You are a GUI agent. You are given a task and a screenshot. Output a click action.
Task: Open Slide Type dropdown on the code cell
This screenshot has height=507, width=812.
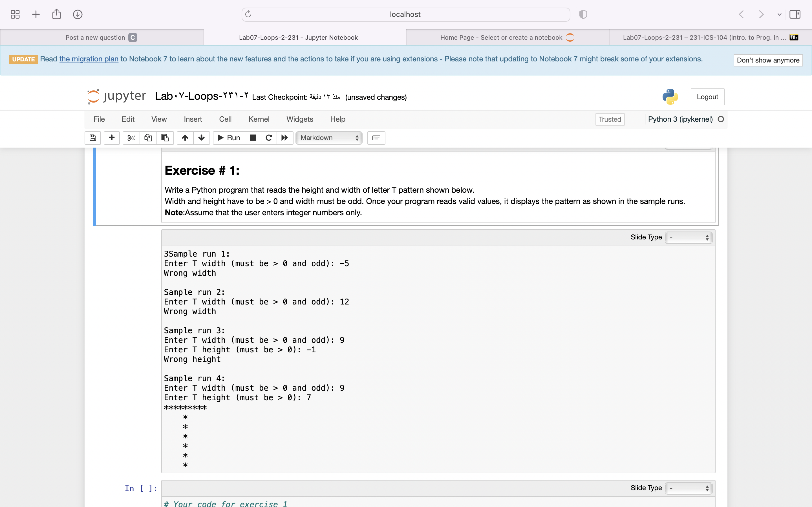click(x=689, y=488)
